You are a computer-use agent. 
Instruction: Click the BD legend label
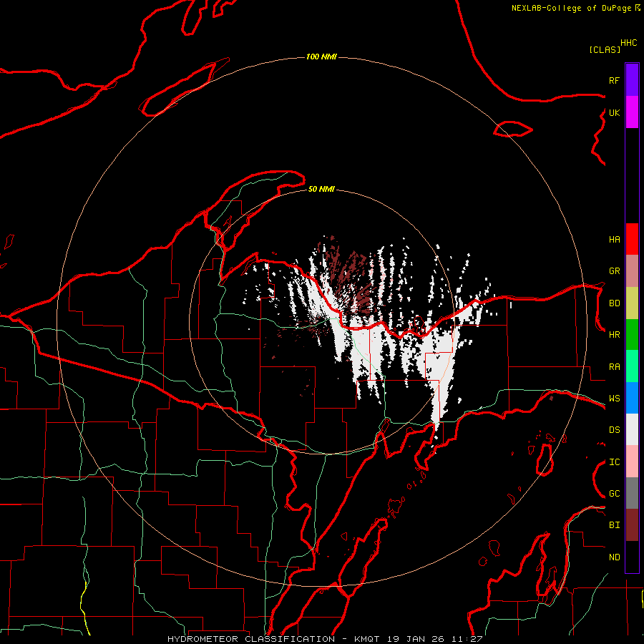(x=614, y=303)
